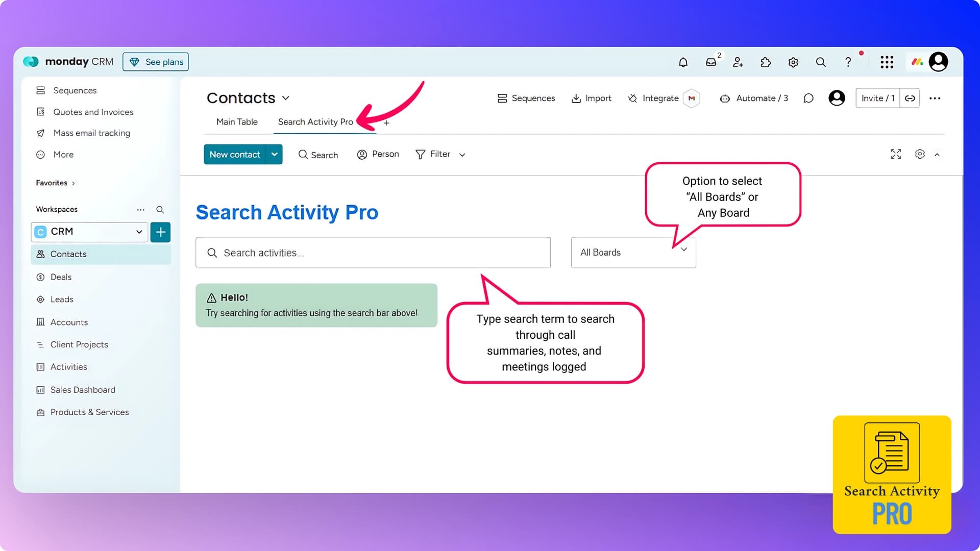Select Contacts board in sidebar
The height and width of the screenshot is (551, 980).
pos(101,254)
